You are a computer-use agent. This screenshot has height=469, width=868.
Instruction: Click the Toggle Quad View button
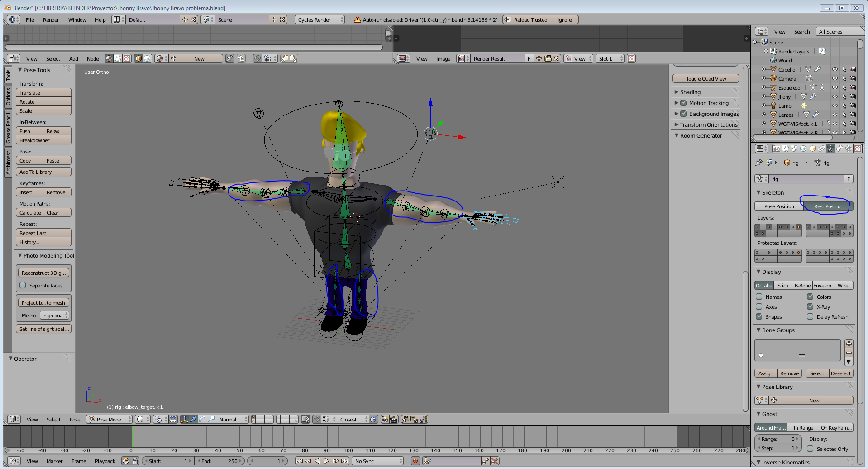706,78
